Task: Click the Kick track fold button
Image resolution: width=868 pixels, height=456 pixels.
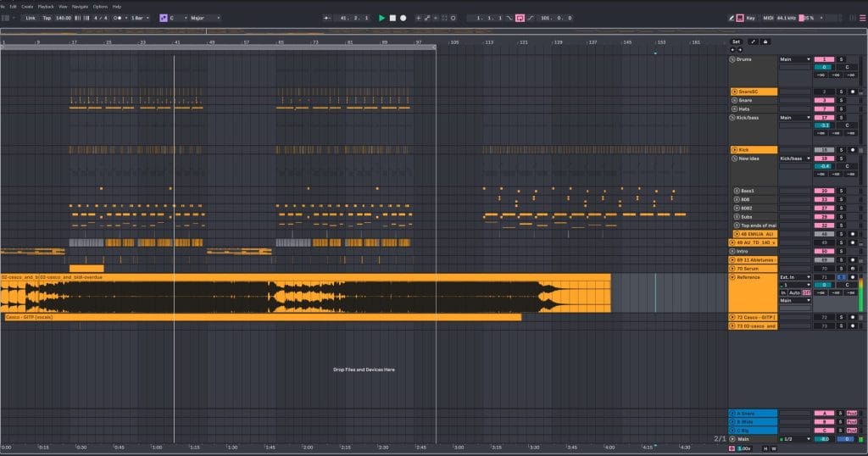Action: (x=734, y=149)
